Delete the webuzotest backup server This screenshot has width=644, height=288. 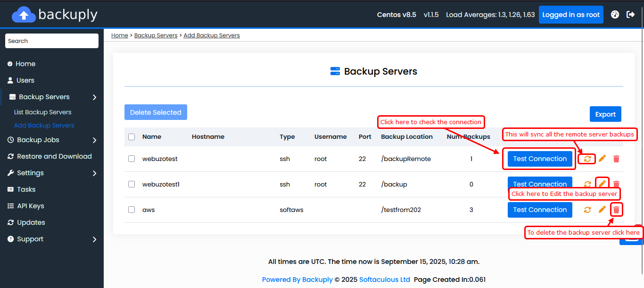click(x=616, y=159)
